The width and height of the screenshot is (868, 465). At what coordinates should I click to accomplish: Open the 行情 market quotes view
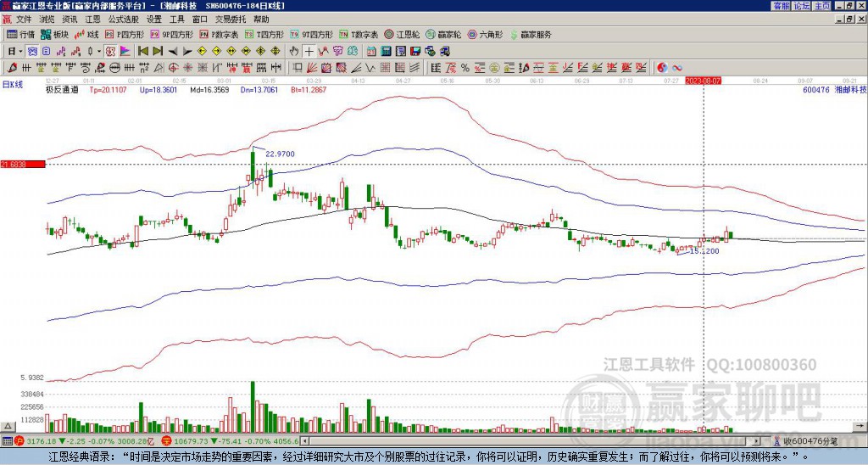[20, 34]
